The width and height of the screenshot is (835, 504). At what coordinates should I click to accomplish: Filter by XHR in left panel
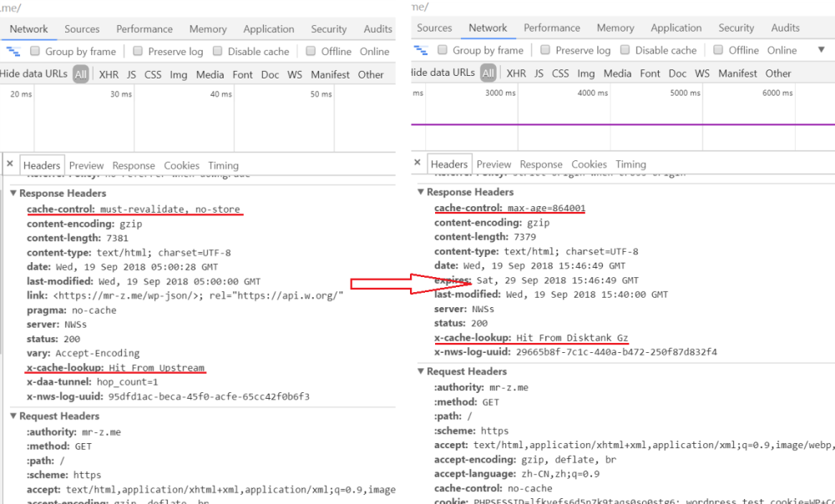(x=109, y=74)
